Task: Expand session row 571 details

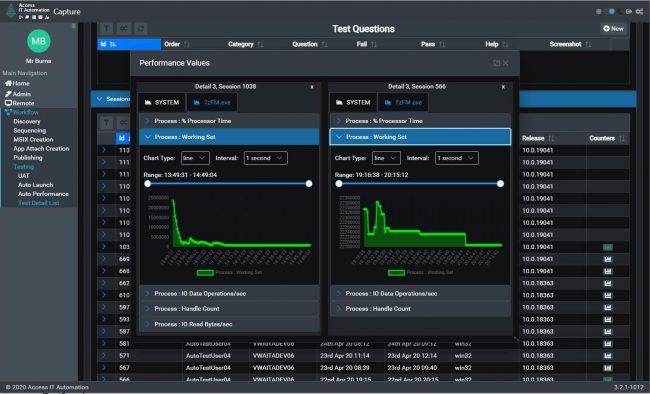Action: (104, 355)
